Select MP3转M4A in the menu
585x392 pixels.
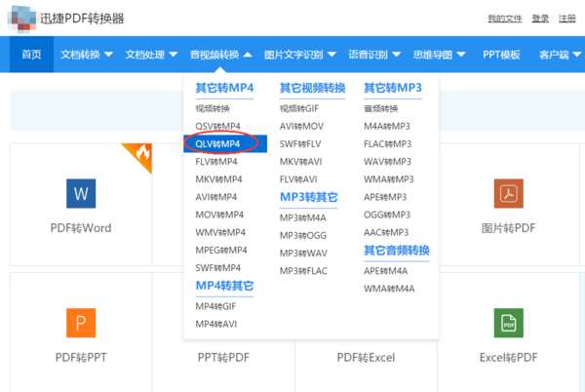(x=303, y=217)
